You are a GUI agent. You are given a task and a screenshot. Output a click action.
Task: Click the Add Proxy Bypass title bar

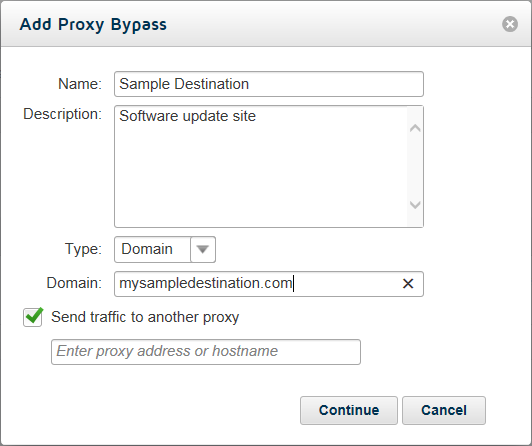point(251,24)
